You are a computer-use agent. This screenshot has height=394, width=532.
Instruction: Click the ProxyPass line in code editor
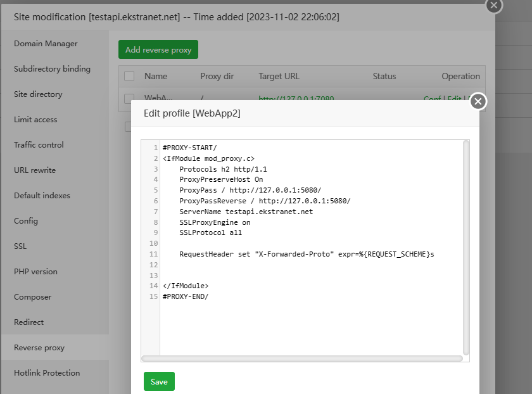point(250,190)
